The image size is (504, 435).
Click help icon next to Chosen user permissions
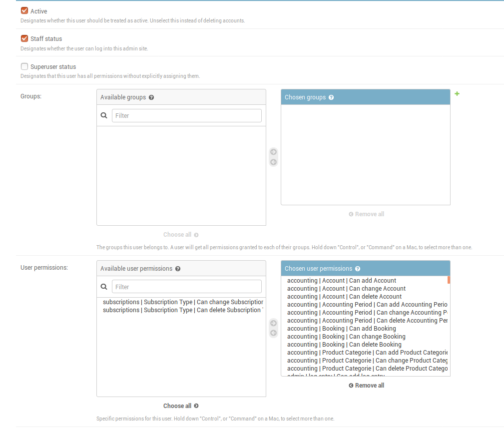(358, 269)
